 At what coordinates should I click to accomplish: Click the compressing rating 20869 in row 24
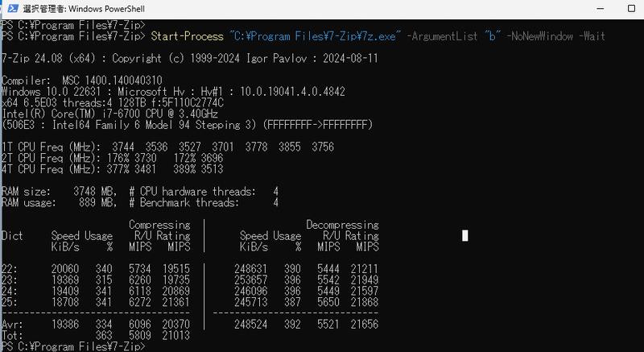176,292
